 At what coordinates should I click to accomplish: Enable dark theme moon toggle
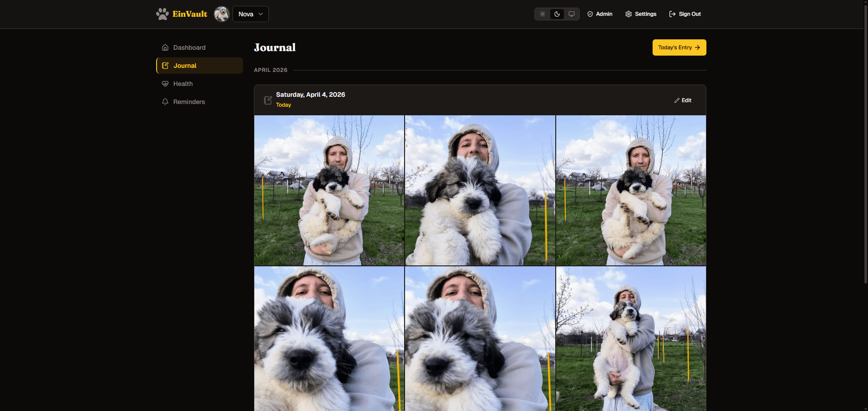pyautogui.click(x=557, y=14)
